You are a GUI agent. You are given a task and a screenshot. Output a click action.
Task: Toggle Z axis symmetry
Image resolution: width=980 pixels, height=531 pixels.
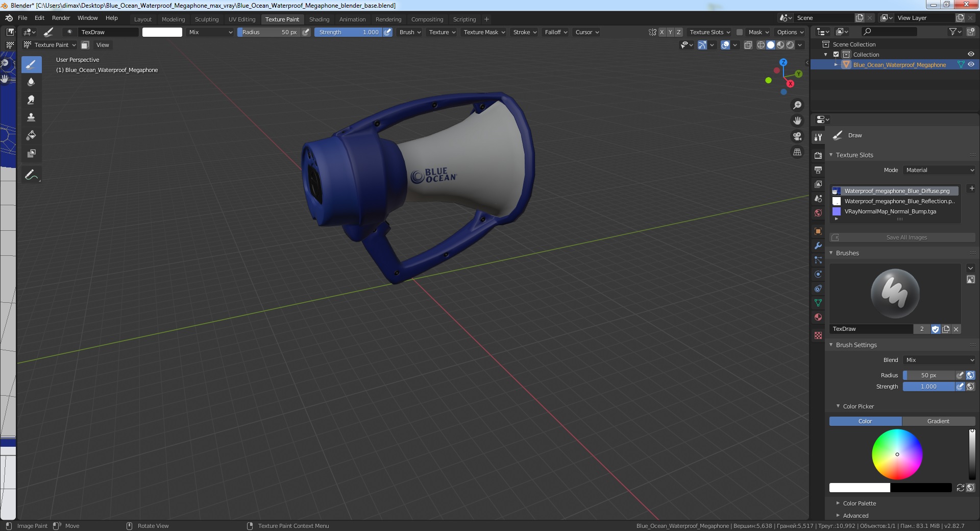point(678,32)
